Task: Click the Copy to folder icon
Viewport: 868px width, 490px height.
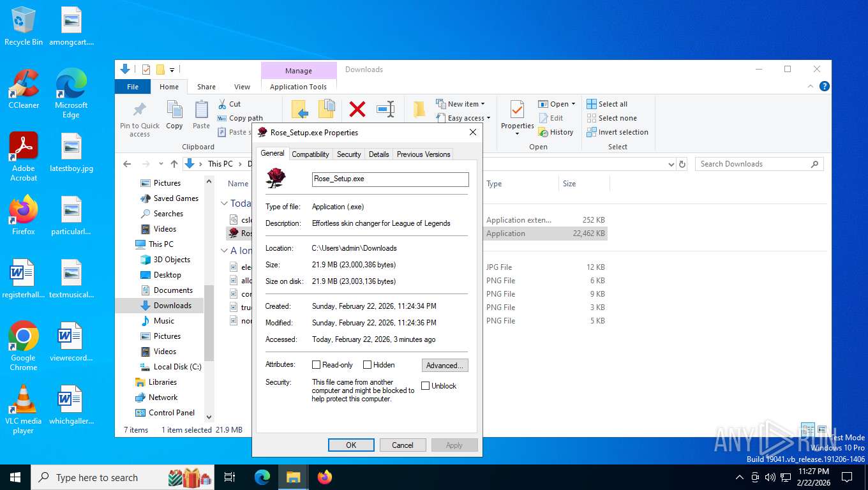Action: (x=327, y=109)
